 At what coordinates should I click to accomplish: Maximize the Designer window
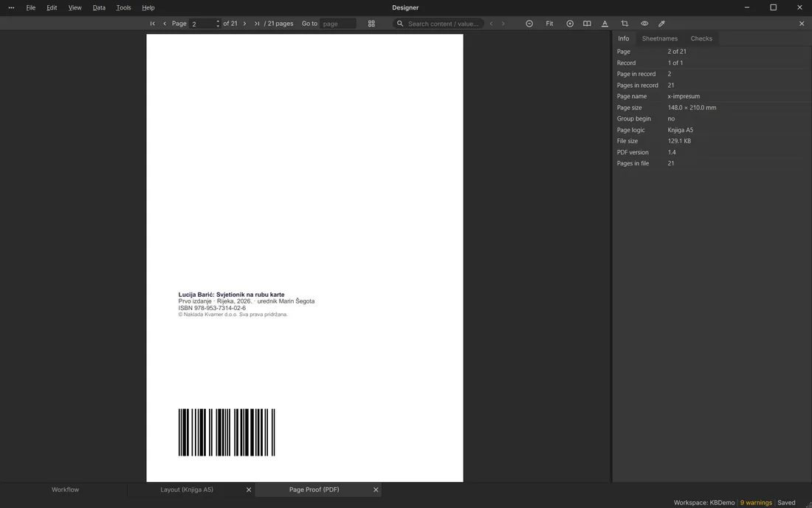coord(773,7)
